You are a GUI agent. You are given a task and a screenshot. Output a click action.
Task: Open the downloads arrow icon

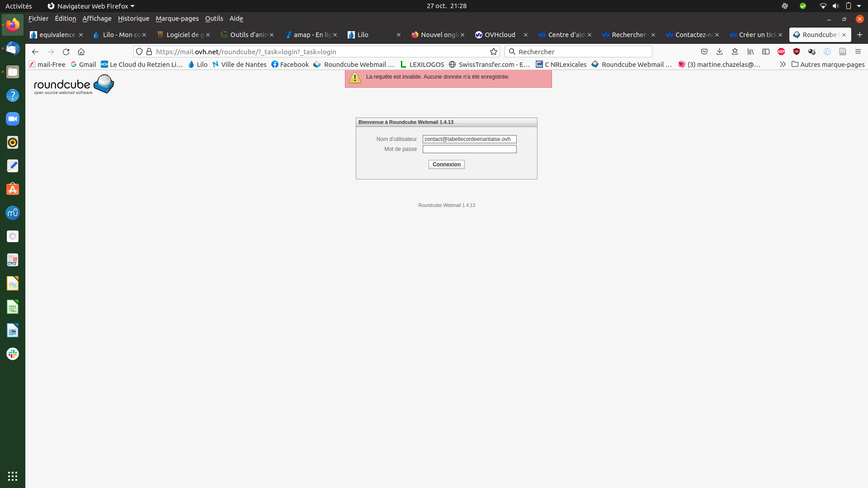[719, 52]
